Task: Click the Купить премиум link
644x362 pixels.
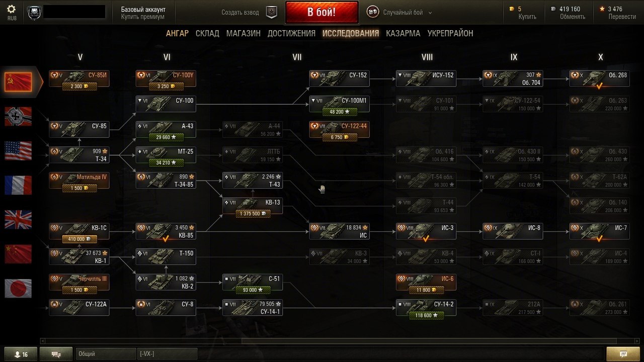Action: [143, 17]
